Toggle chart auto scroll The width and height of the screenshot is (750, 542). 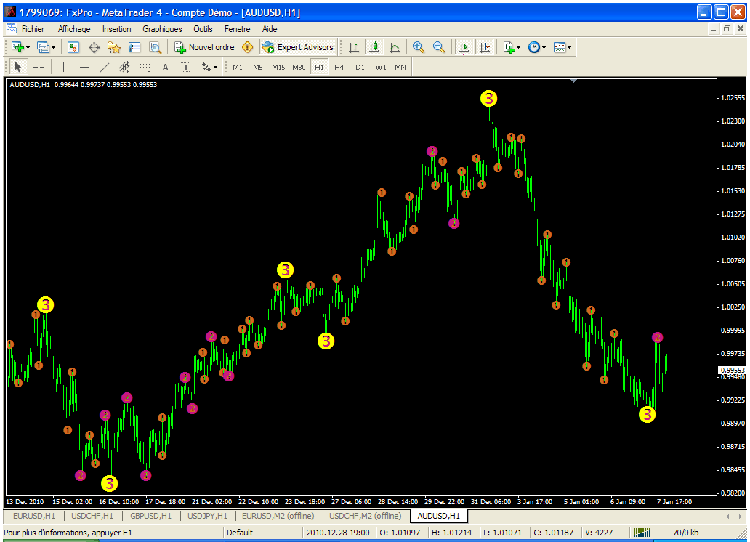[x=465, y=47]
